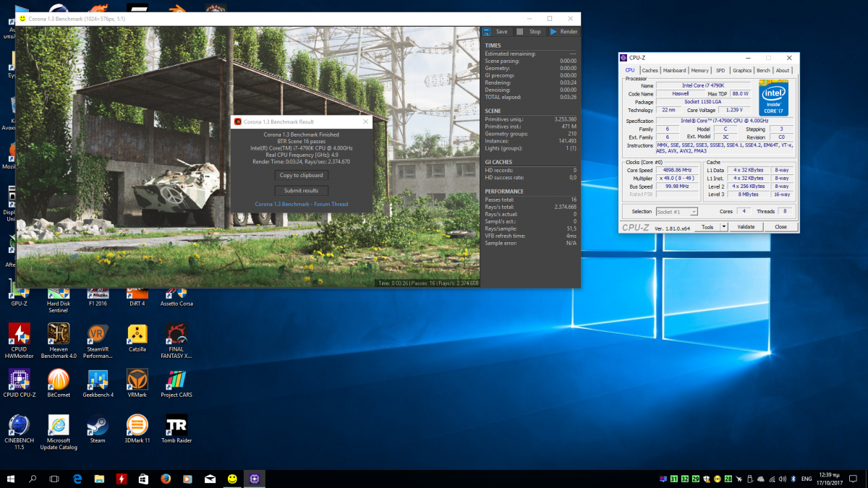The image size is (868, 488).
Task: Select CPUID CPU-Z desktop icon
Action: 19,384
